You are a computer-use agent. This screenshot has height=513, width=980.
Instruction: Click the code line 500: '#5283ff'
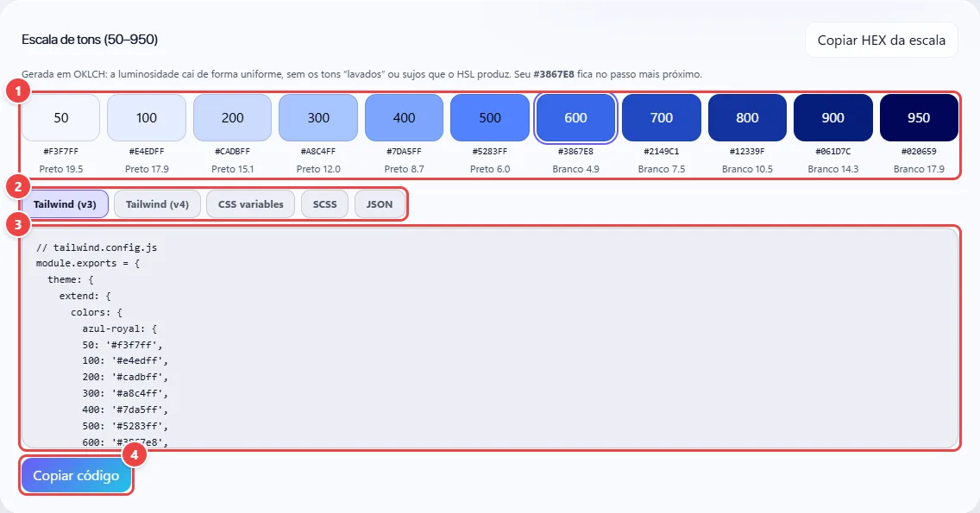125,426
